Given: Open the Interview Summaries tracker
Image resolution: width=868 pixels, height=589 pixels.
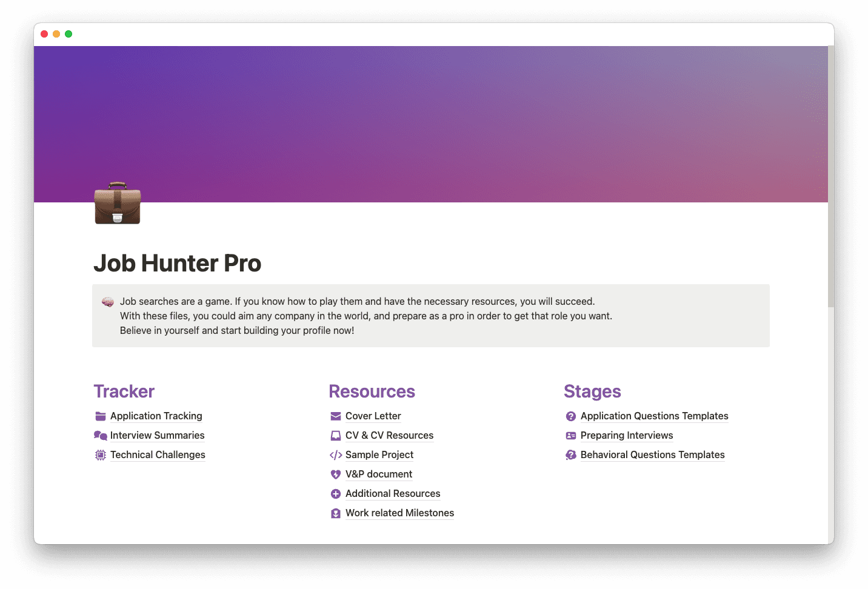Looking at the screenshot, I should click(x=157, y=436).
